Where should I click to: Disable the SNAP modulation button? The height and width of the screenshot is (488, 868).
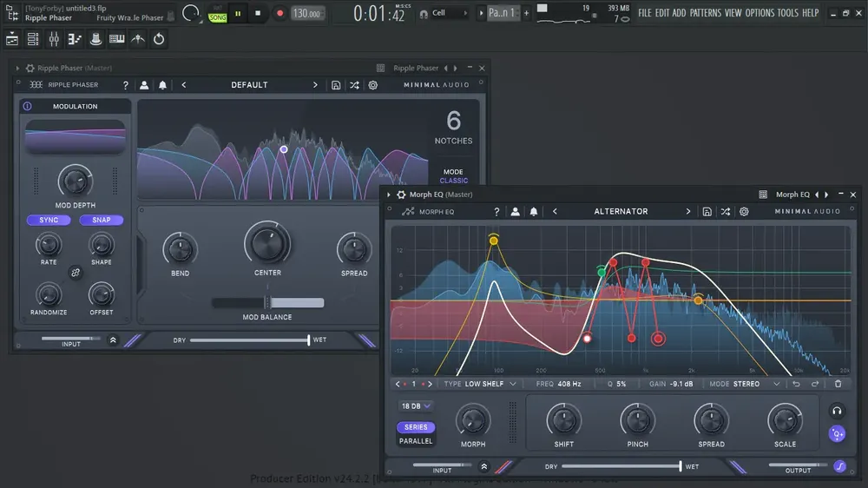tap(102, 220)
